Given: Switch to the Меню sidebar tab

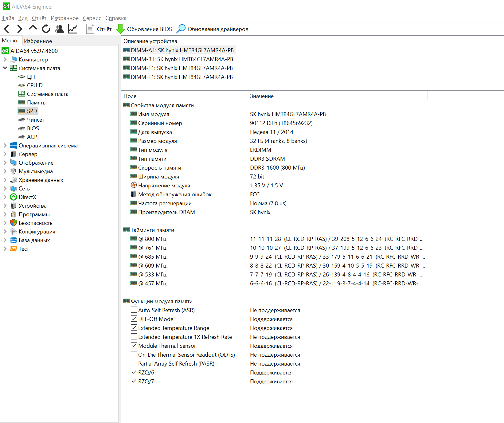Looking at the screenshot, I should 10,41.
